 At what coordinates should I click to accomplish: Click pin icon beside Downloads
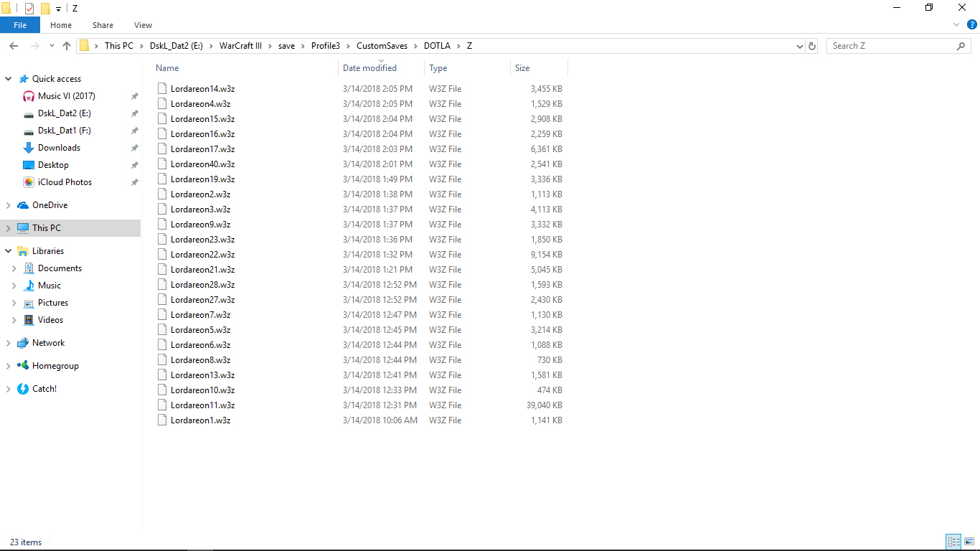coord(134,148)
